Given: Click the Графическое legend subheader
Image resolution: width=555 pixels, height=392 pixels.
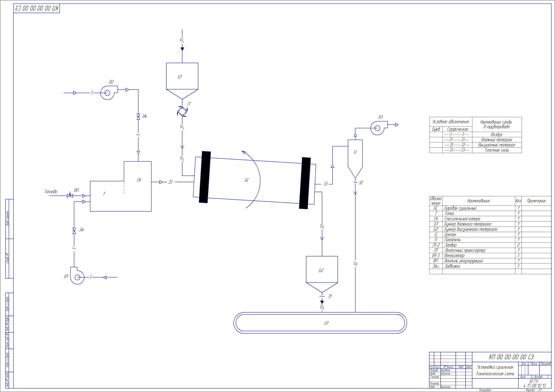Looking at the screenshot, I should pyautogui.click(x=457, y=129).
